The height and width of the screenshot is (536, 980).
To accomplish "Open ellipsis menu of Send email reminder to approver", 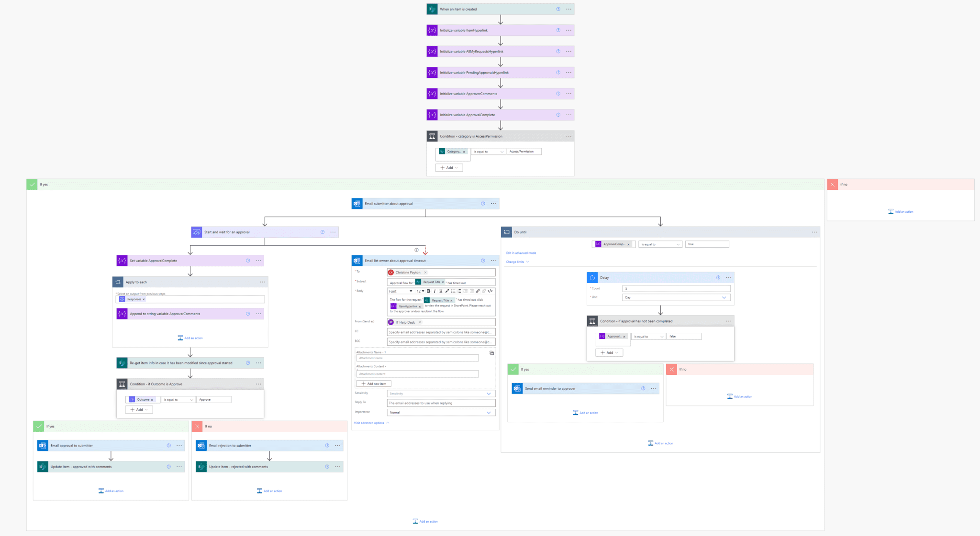I will 654,389.
